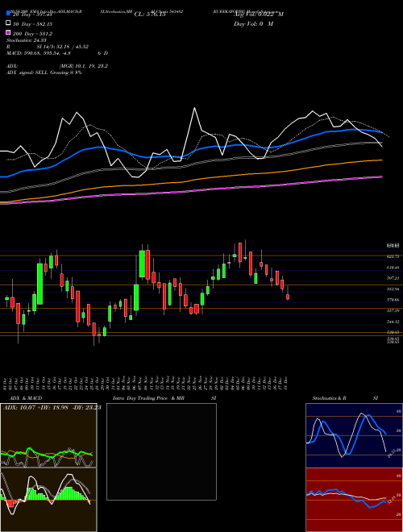Image resolution: width=403 pixels, height=532 pixels.
Task: Click the MACD histogram panel
Action: point(48,500)
